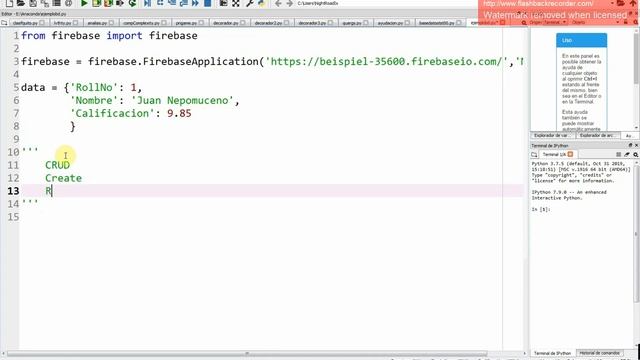Start debugging the file
Screen dimensions: 640x360
148,3
